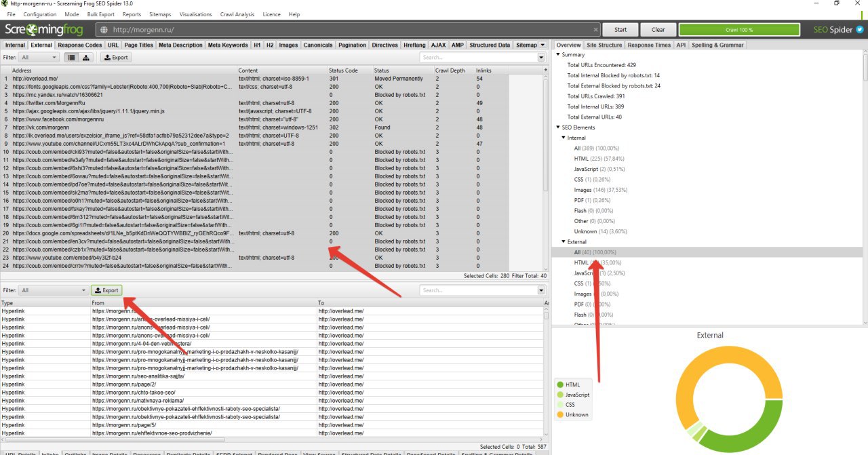Export the lower Inlinks table

pyautogui.click(x=106, y=290)
